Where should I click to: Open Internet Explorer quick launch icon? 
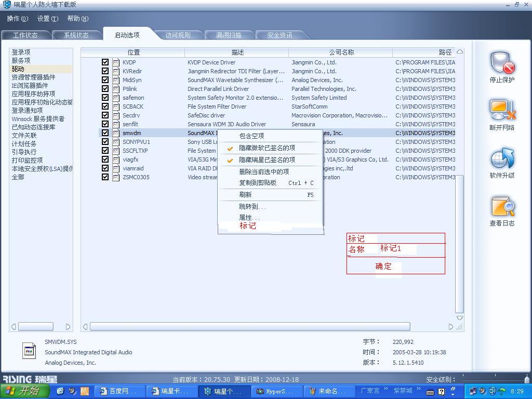click(60, 391)
